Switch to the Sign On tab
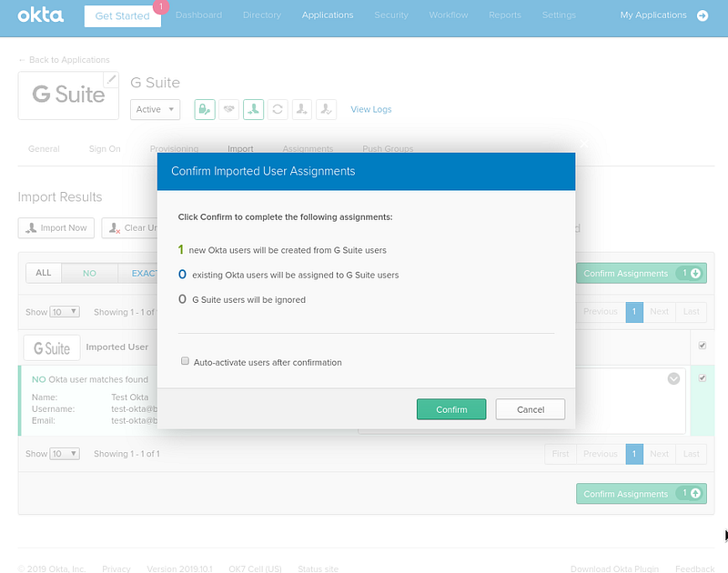728x573 pixels. point(105,149)
